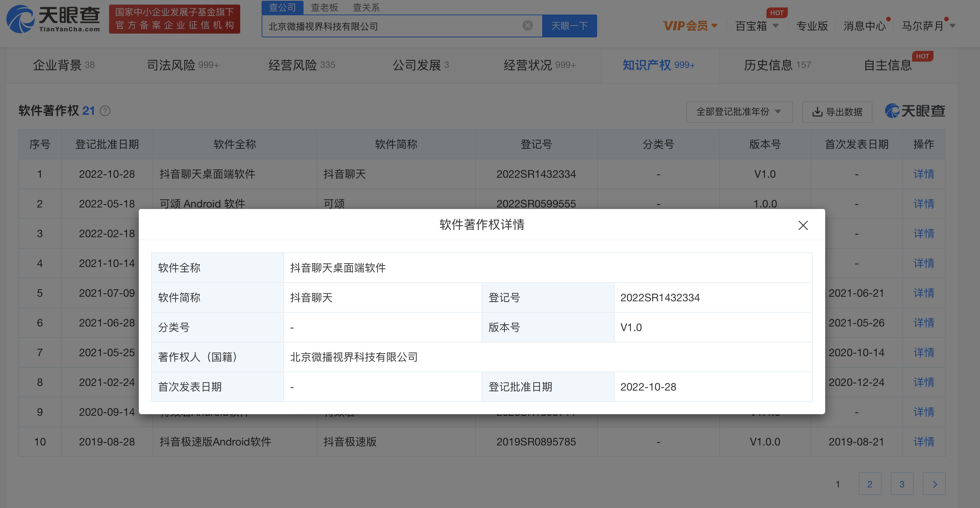Viewport: 980px width, 508px height.
Task: Click table cell 2022SR0599555
Action: coord(536,204)
